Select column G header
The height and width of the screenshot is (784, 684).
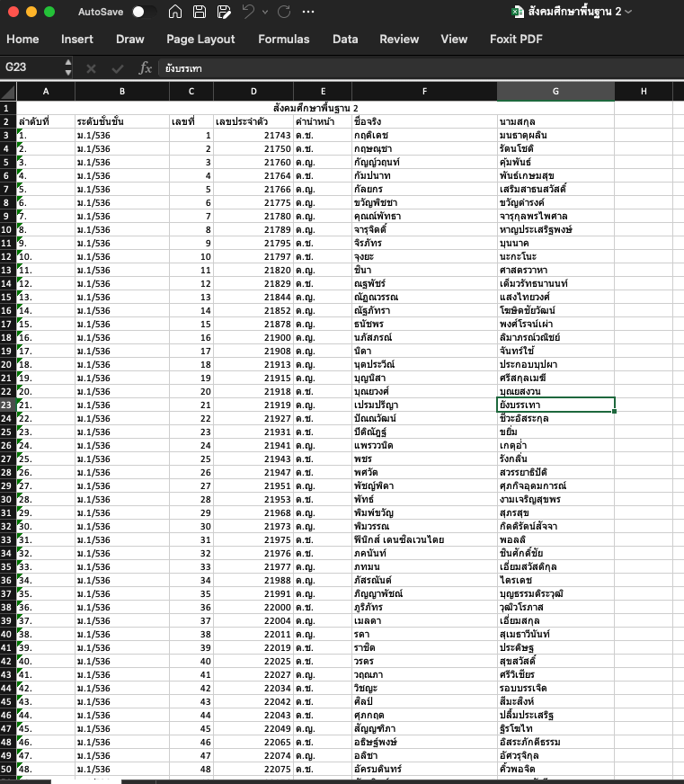point(555,91)
